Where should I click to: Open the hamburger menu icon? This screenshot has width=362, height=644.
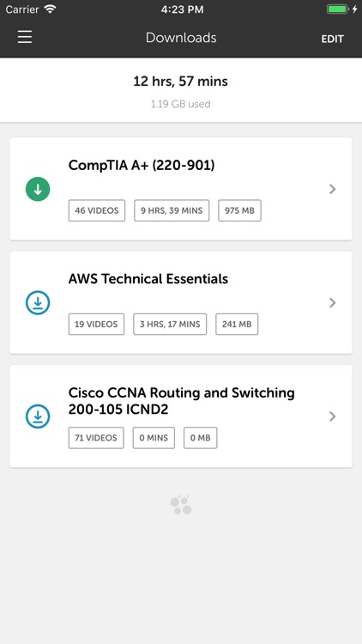click(25, 37)
